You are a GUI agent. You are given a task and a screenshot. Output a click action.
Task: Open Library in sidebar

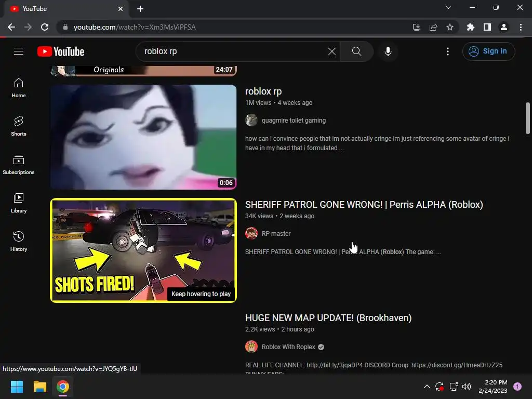(19, 203)
